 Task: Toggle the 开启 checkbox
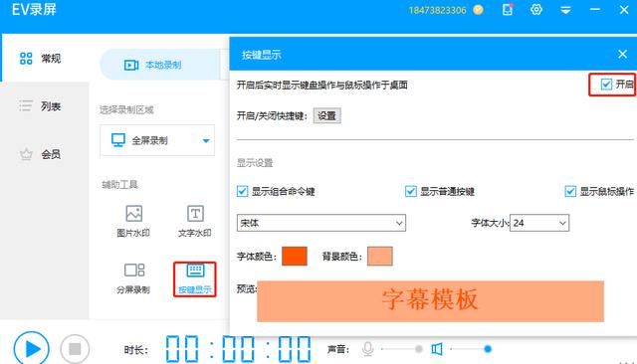[x=606, y=85]
